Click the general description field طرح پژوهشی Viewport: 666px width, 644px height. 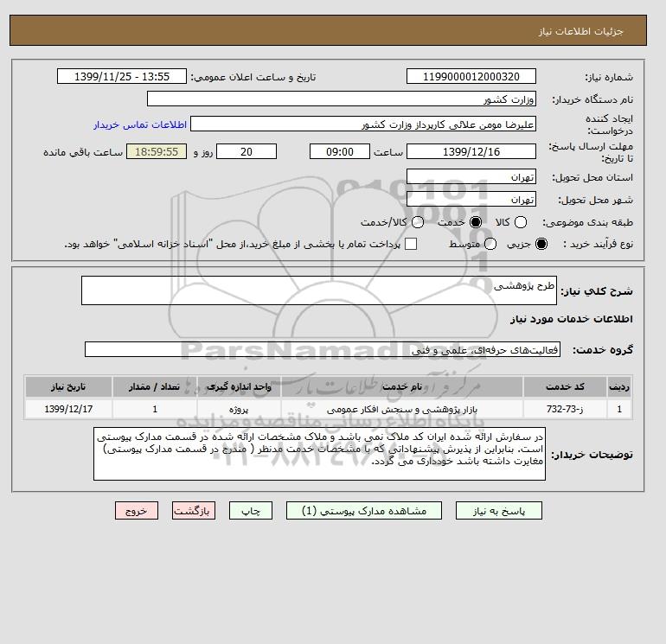click(319, 290)
